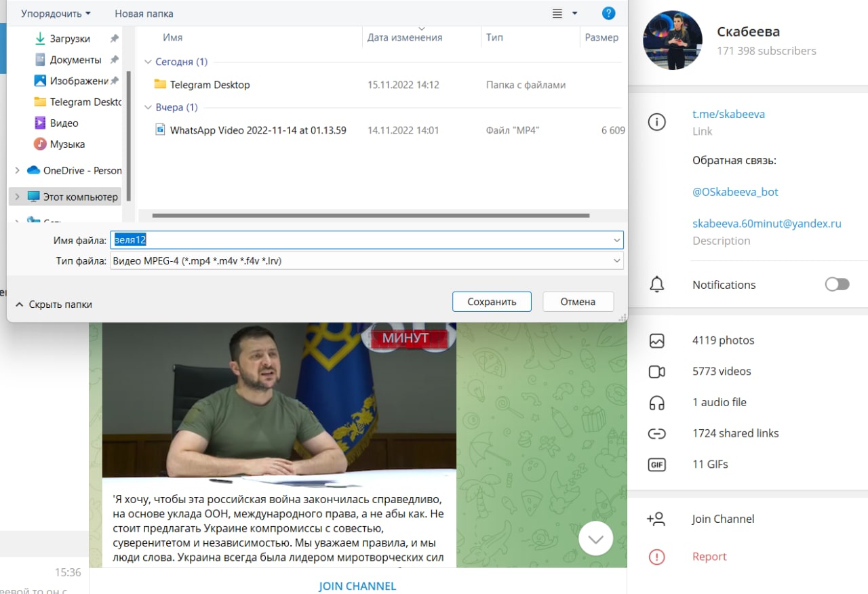The image size is (868, 594).
Task: Click the shared links chain icon
Action: [656, 434]
